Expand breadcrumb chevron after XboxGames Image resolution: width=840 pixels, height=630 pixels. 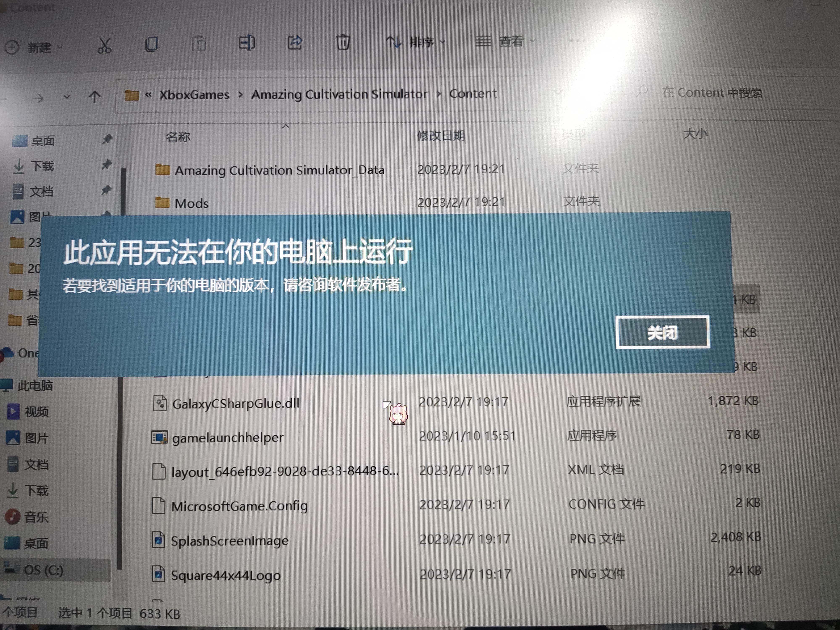pos(240,94)
